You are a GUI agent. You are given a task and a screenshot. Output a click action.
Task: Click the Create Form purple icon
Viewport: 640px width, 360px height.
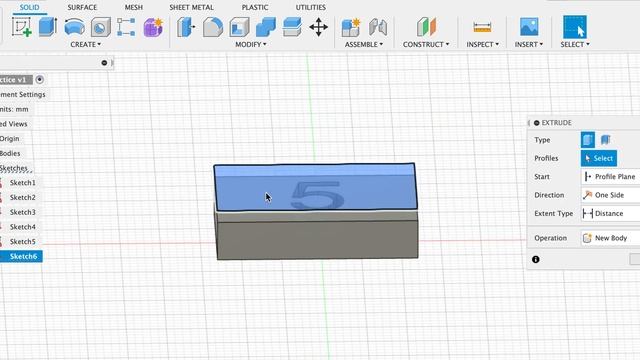tap(153, 27)
